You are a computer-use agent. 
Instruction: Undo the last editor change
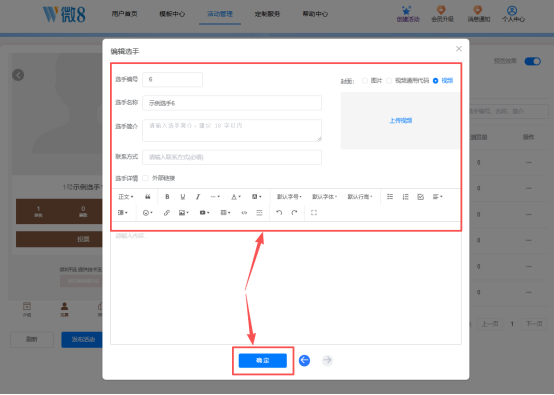(279, 213)
